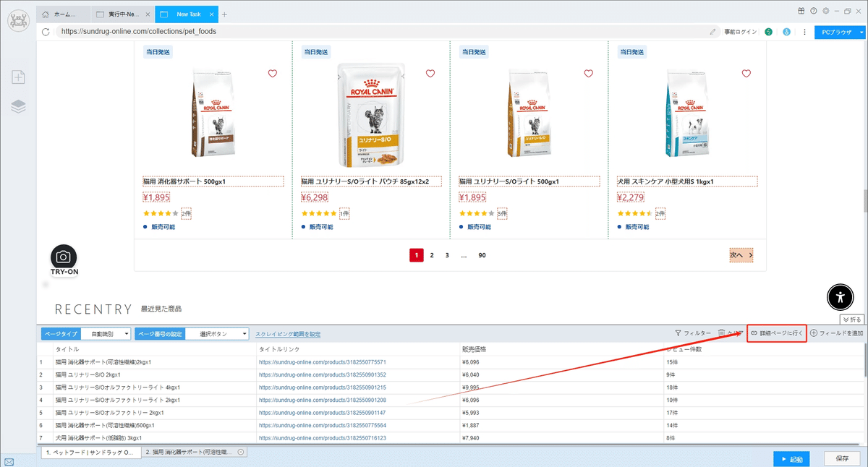Image resolution: width=868 pixels, height=467 pixels.
Task: Open the mail envelope icon at bottom-left
Action: click(x=9, y=460)
